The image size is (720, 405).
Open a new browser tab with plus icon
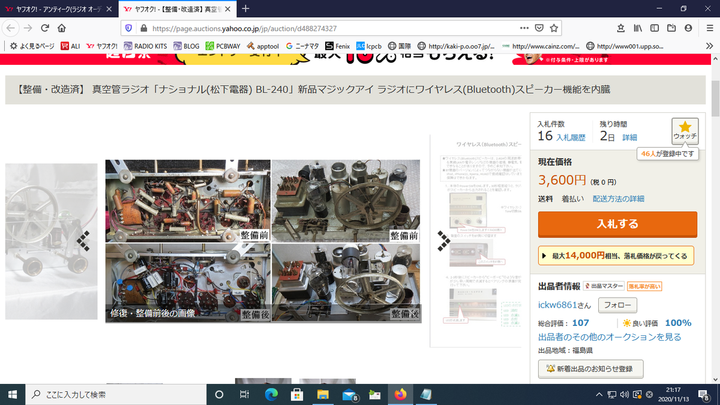click(245, 9)
